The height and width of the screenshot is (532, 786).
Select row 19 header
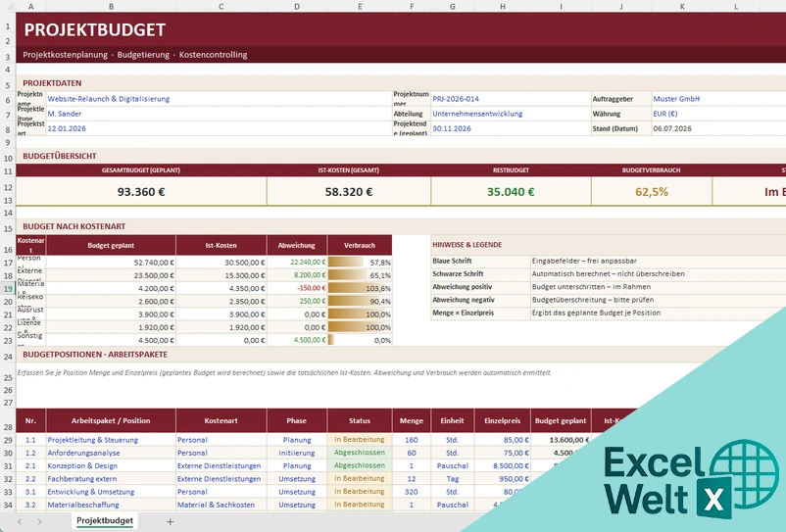(x=8, y=289)
